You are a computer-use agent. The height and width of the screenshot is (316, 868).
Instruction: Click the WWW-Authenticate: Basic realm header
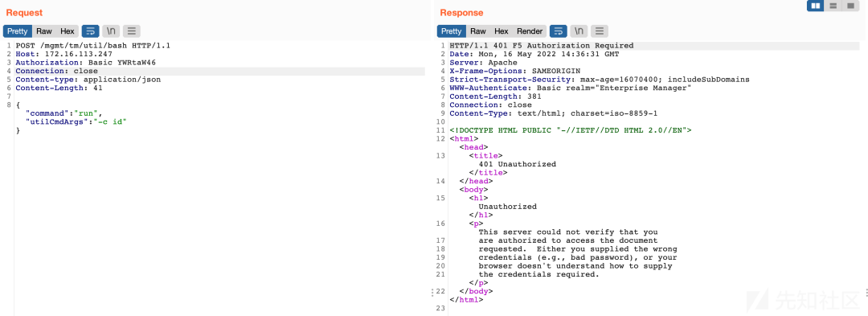coord(571,88)
